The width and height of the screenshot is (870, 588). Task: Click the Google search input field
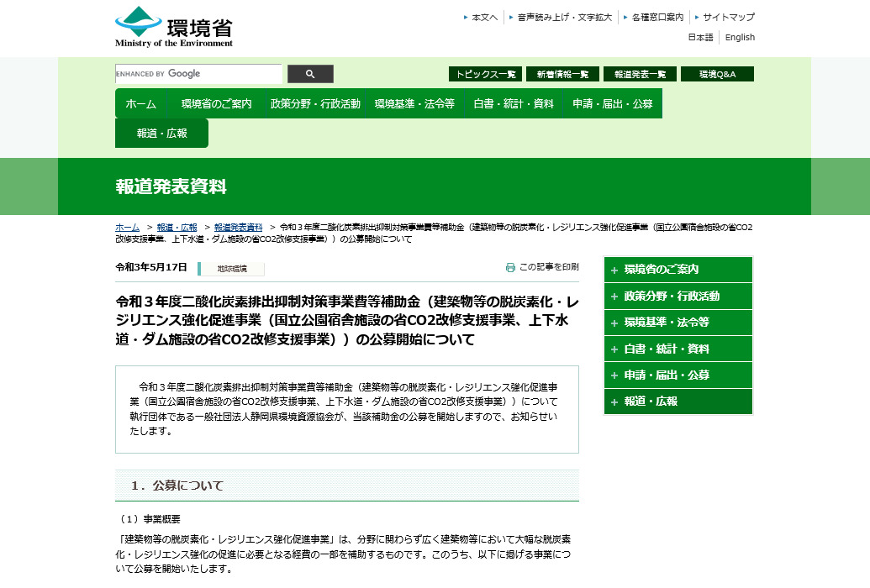click(198, 74)
